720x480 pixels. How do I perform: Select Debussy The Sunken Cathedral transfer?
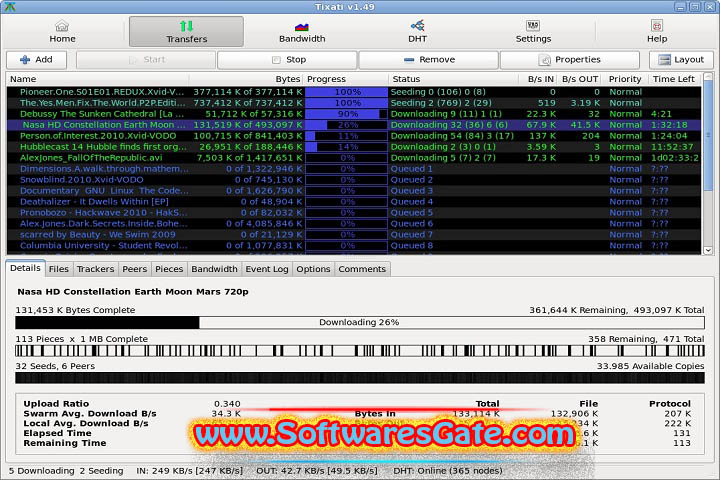tap(354, 114)
